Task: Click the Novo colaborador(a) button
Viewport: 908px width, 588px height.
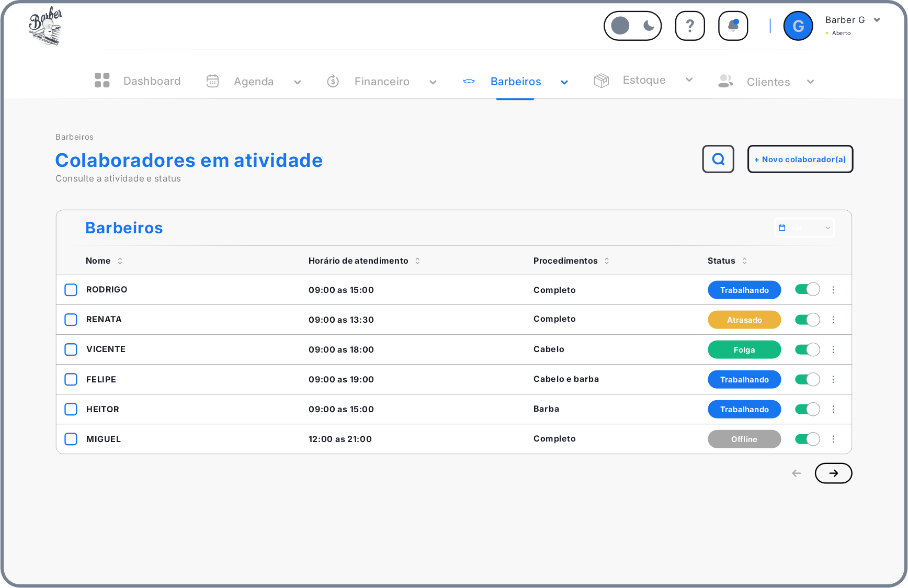Action: click(x=800, y=159)
